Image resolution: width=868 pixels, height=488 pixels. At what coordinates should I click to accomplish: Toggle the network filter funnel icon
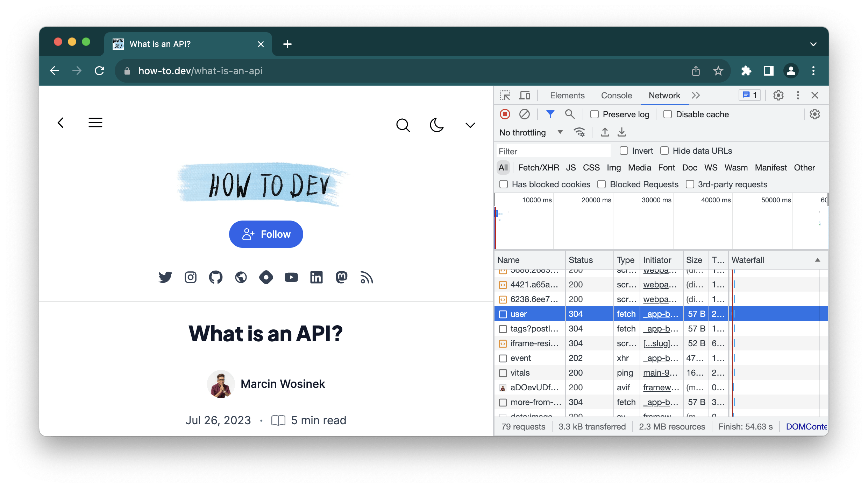[550, 114]
